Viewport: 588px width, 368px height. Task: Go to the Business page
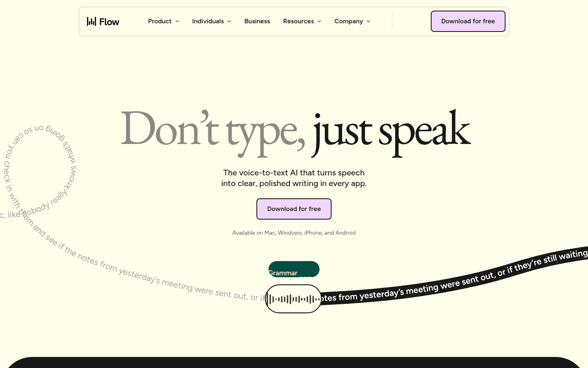point(257,21)
